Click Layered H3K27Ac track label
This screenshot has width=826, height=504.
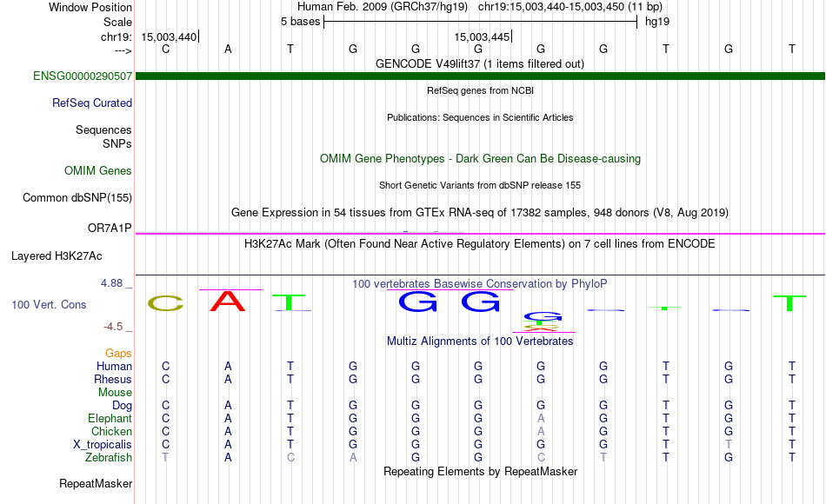(x=57, y=256)
